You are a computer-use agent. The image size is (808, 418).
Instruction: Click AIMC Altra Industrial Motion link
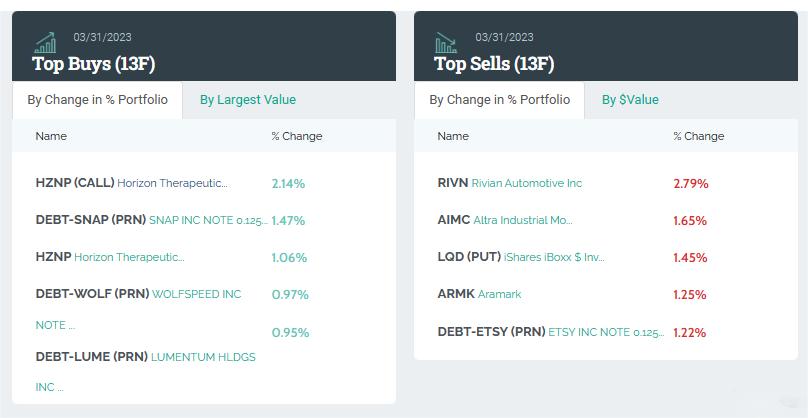point(505,220)
